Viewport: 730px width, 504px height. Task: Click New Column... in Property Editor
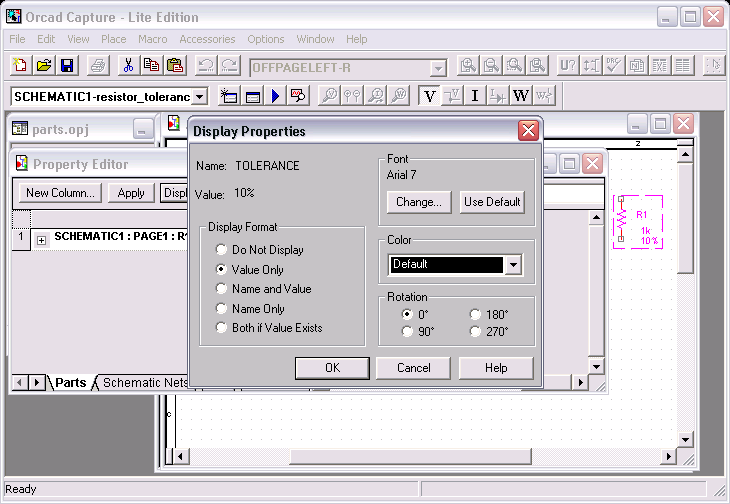point(61,193)
